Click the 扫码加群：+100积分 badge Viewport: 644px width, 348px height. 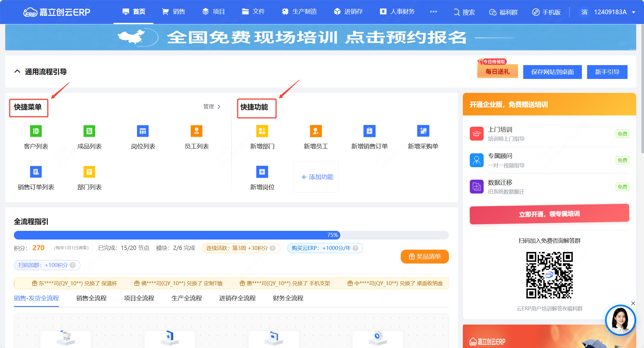[x=47, y=265]
